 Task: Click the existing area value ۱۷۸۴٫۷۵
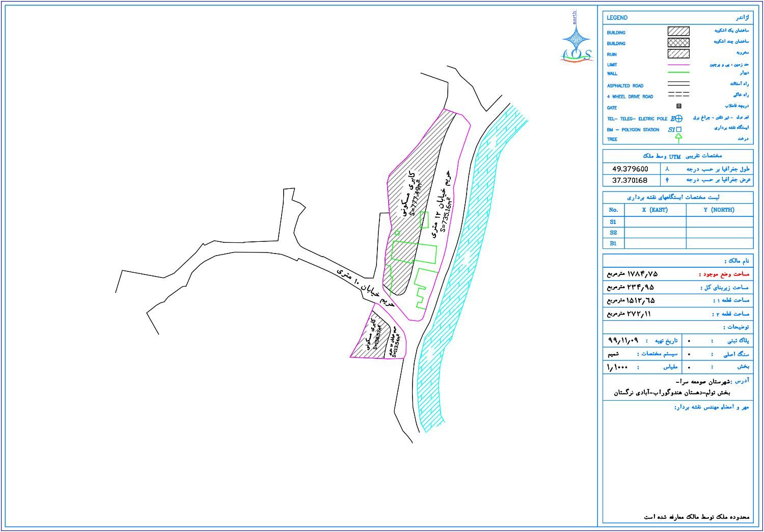click(642, 274)
